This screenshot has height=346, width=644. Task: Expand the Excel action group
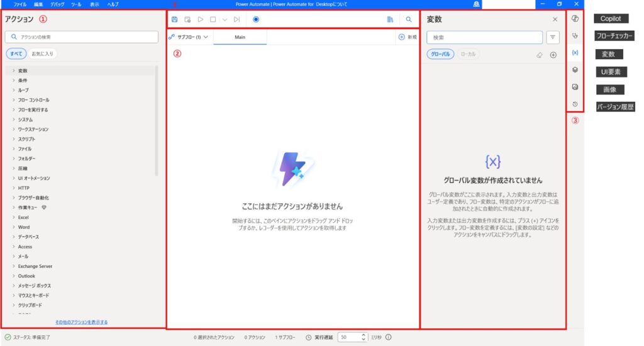click(23, 217)
